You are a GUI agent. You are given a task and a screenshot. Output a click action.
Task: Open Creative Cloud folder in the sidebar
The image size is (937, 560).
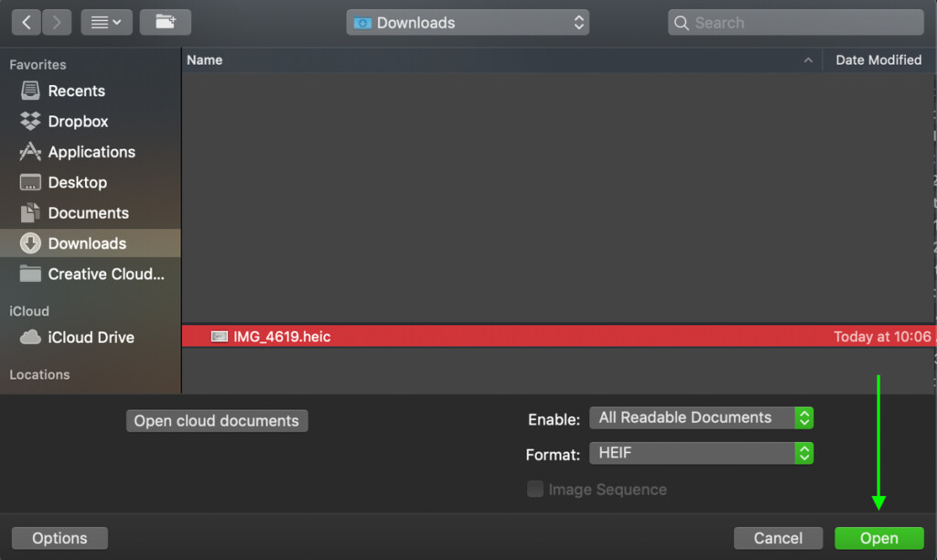106,274
